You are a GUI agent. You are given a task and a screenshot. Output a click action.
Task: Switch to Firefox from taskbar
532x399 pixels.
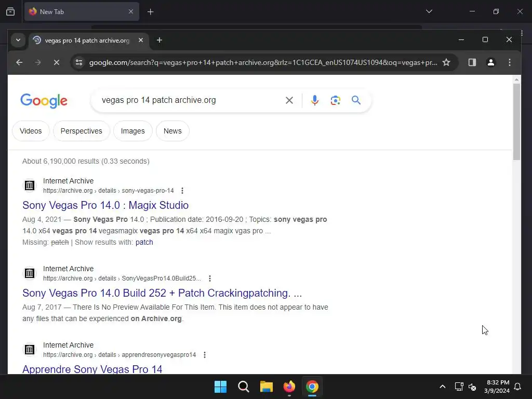pos(289,387)
